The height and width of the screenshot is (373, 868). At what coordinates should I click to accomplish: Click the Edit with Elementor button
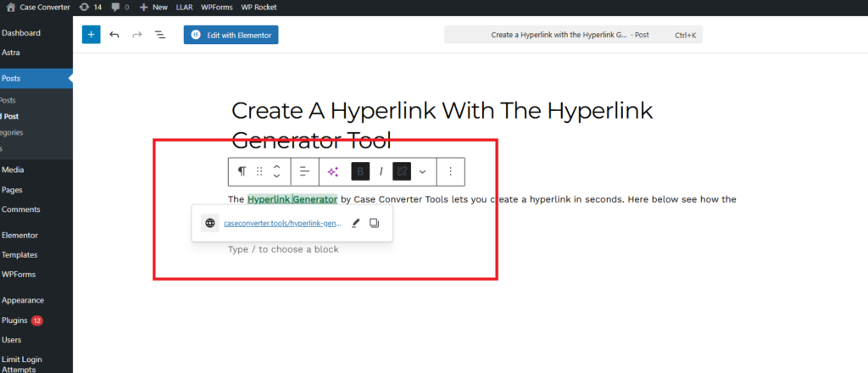coord(231,34)
